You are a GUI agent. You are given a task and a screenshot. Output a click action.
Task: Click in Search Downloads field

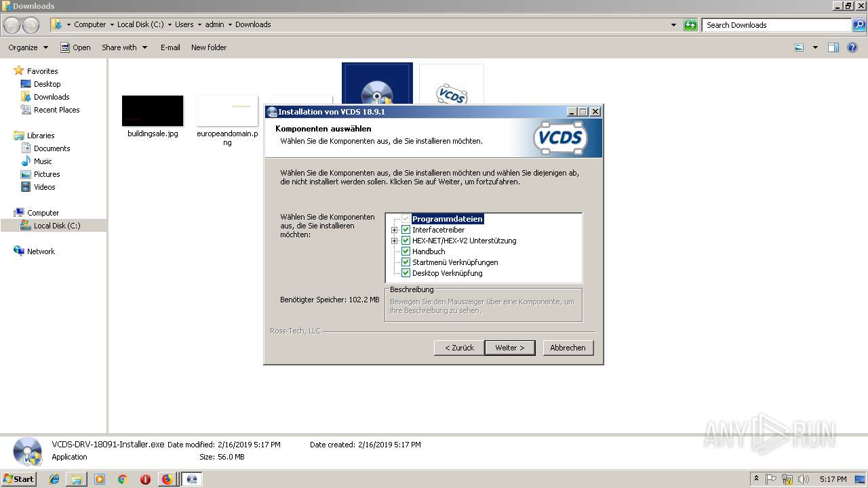[777, 25]
